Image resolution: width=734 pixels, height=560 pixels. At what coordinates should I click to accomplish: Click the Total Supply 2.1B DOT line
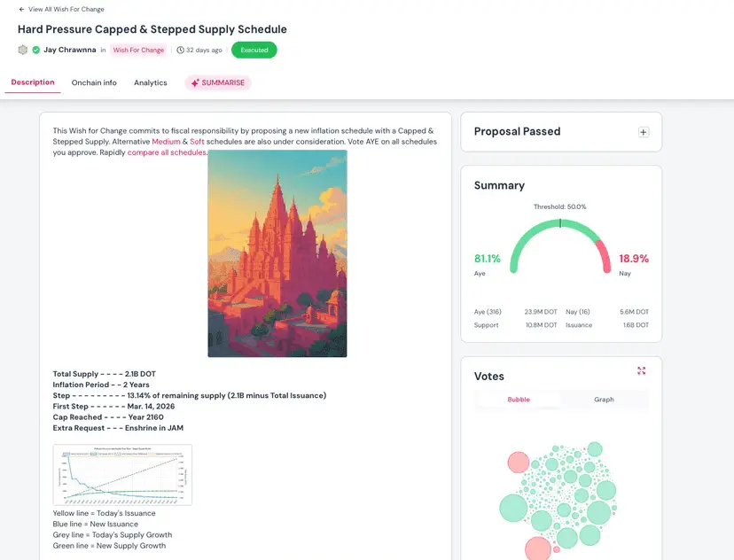coord(105,374)
